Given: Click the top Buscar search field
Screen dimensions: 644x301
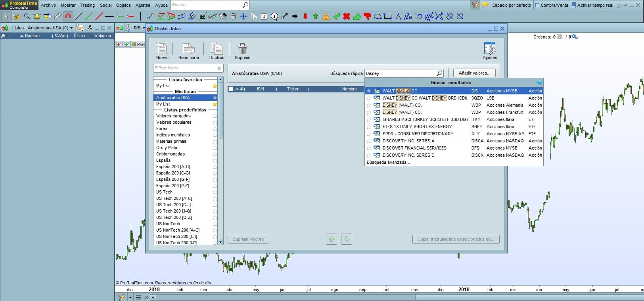Looking at the screenshot, I should tap(210, 5).
